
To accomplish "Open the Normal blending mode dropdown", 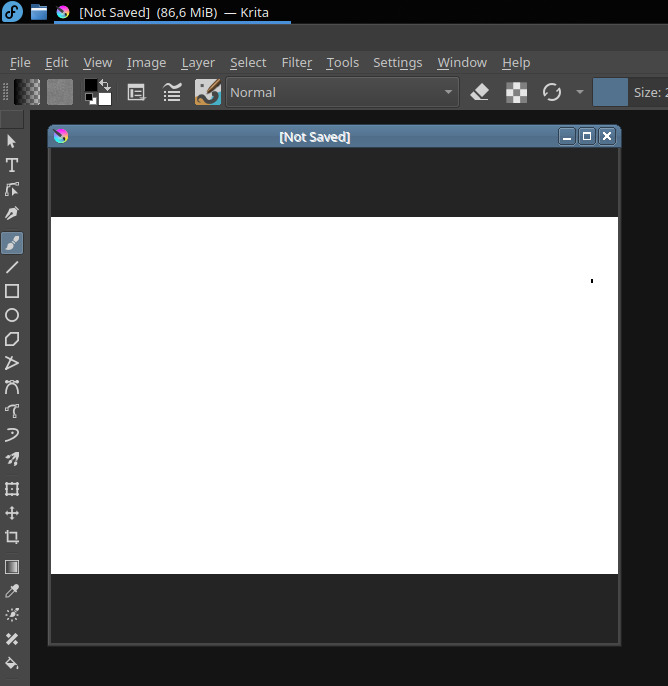I will [x=342, y=92].
